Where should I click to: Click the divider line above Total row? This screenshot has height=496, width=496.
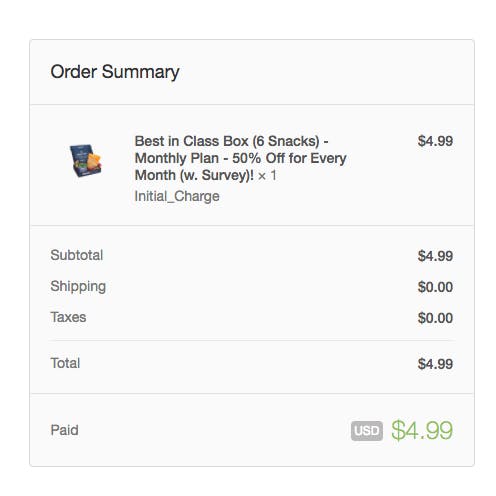pyautogui.click(x=252, y=341)
